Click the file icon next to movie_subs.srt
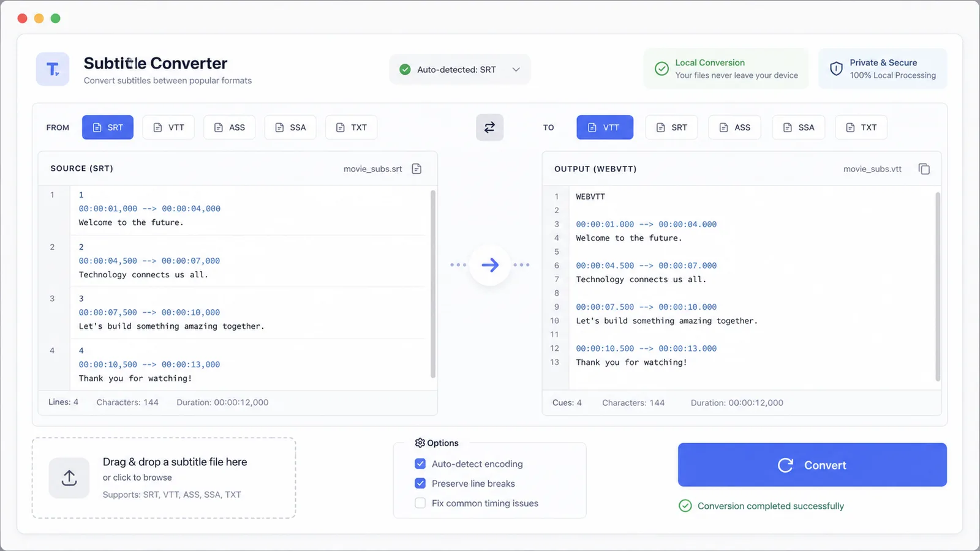Image resolution: width=980 pixels, height=551 pixels. coord(417,168)
